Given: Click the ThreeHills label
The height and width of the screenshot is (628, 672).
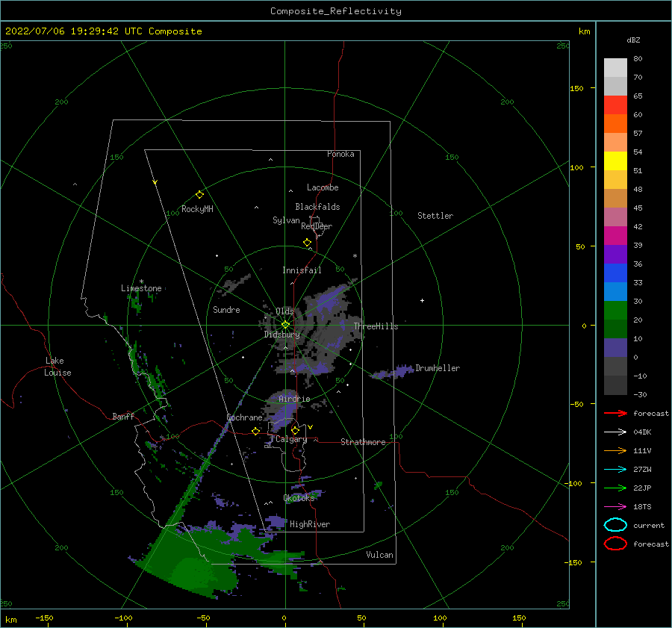Looking at the screenshot, I should (x=376, y=326).
